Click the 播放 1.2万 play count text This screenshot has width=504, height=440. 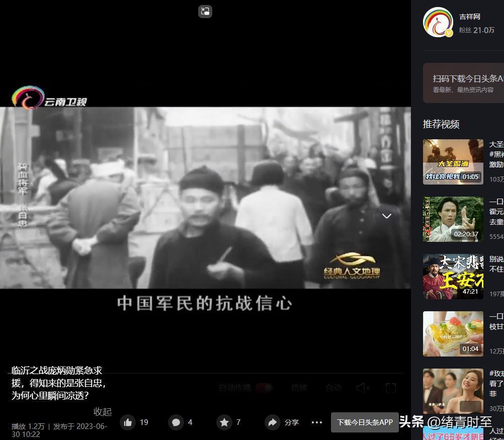point(28,426)
